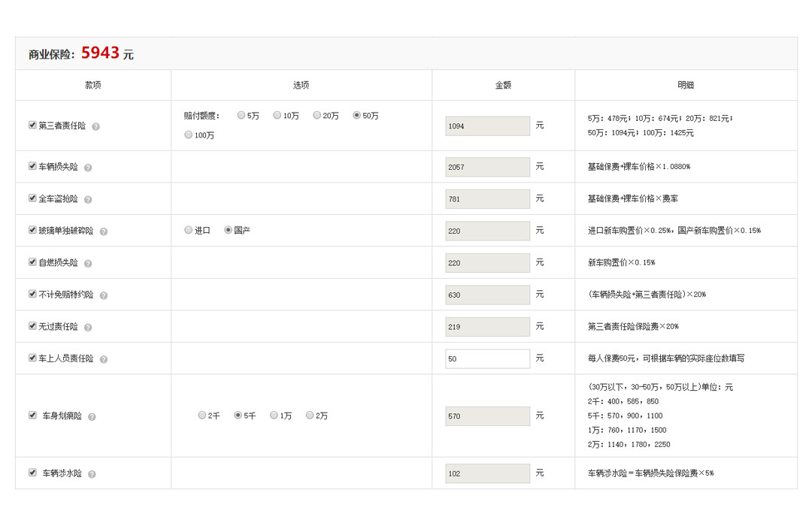The width and height of the screenshot is (812, 526).
Task: Open help icon next to 车身划痕险
Action: tap(92, 416)
